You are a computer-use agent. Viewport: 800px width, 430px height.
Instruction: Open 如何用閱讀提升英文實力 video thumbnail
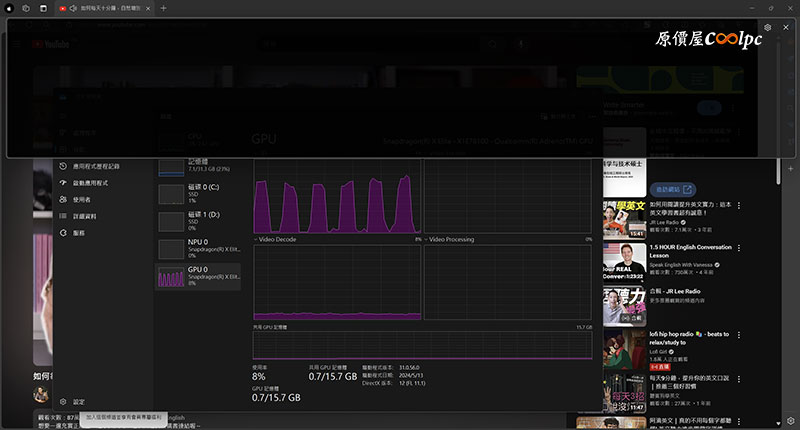coord(624,219)
